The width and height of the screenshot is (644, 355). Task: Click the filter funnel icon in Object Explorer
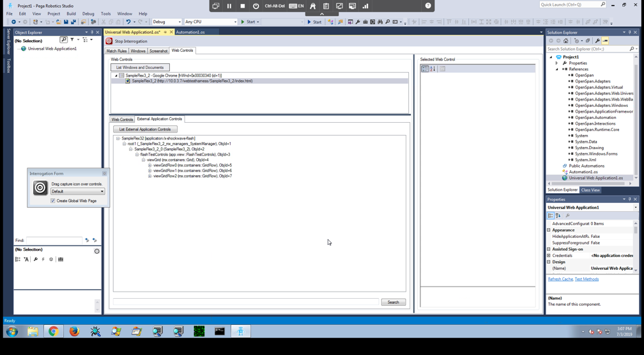coord(72,40)
